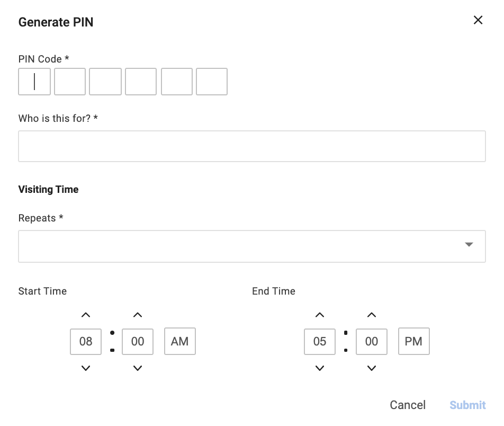Click the Repeats dropdown arrow

[469, 245]
